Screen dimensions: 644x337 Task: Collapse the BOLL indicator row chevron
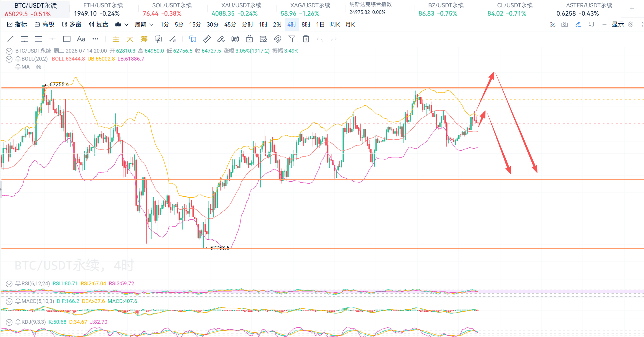pos(9,59)
